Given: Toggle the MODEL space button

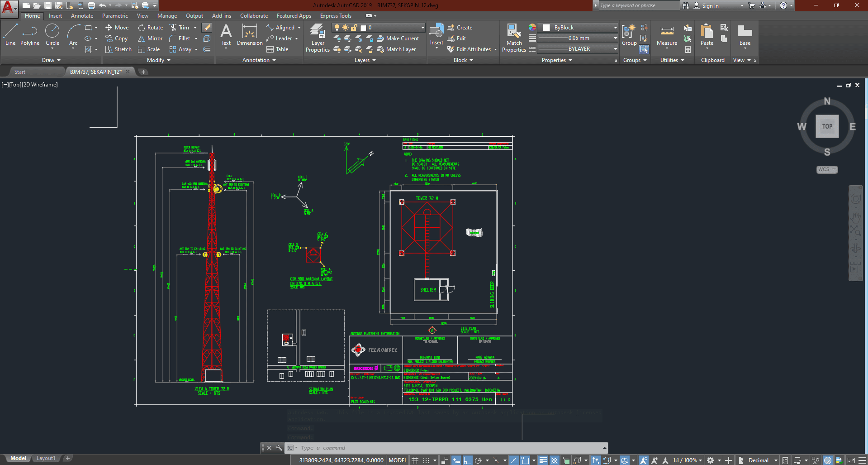Looking at the screenshot, I should (398, 460).
